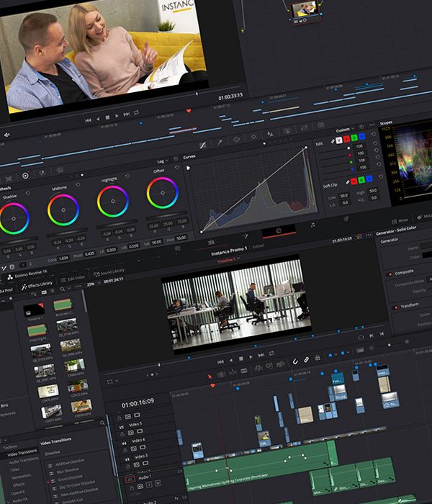Viewport: 432px width, 504px height.
Task: Click the speaker volume icon under Color viewer
Action: click(6, 135)
